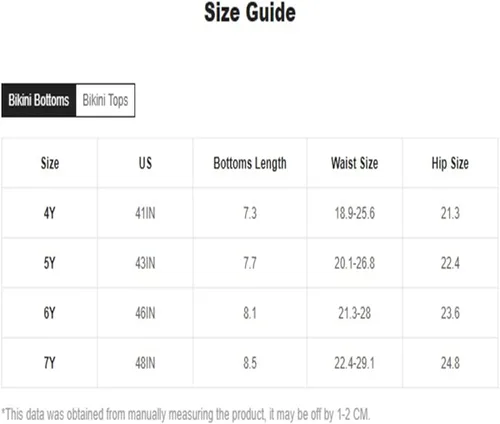This screenshot has width=500, height=424.
Task: Click the Size Guide heading
Action: coord(250,13)
